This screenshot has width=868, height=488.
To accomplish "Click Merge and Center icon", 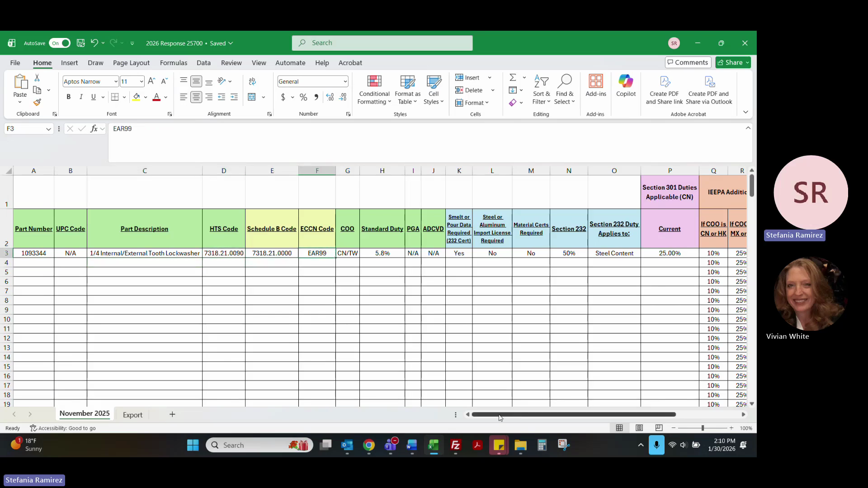I will coord(252,97).
